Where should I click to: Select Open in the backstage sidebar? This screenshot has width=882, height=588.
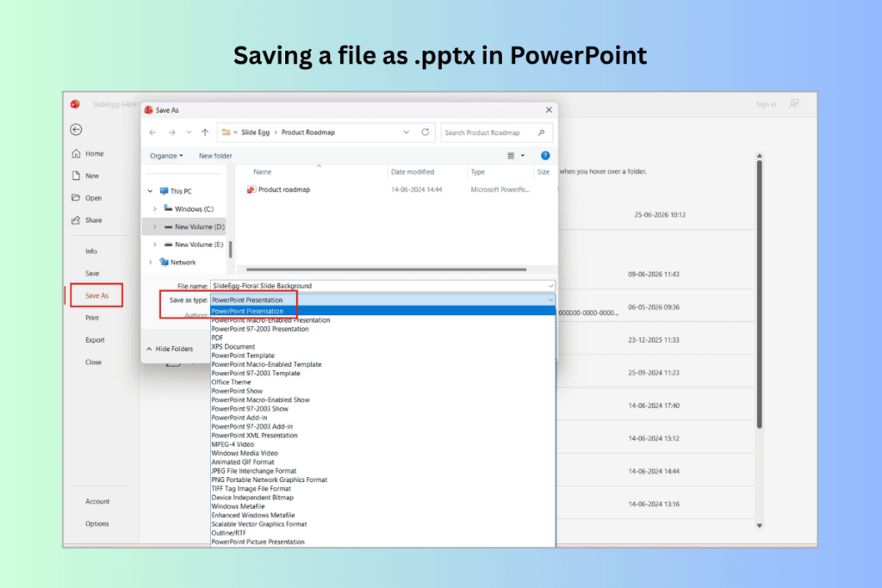coord(87,198)
